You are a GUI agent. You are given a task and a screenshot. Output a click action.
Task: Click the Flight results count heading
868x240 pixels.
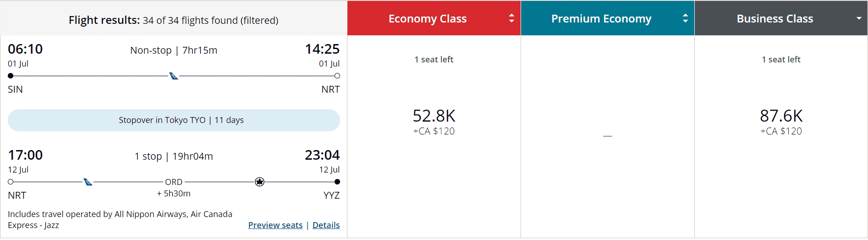click(x=173, y=20)
